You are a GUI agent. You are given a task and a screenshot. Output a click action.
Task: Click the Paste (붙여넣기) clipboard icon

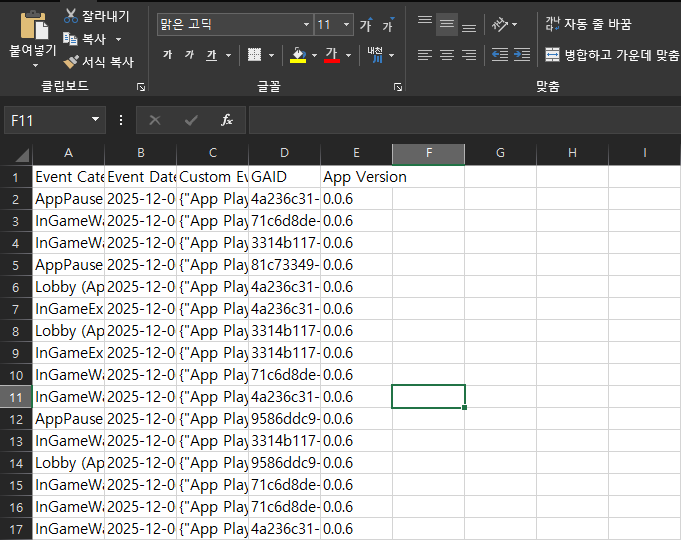(x=33, y=25)
